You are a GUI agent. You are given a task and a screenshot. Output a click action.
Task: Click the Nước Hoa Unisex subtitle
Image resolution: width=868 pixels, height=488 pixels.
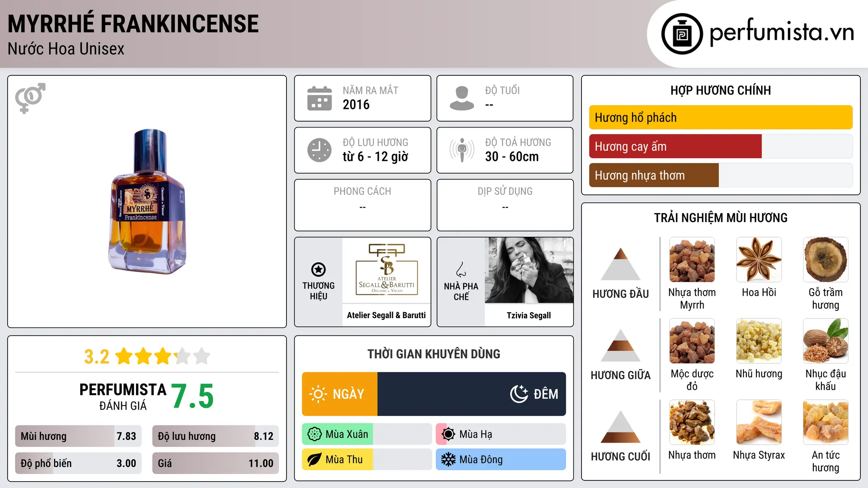tap(66, 49)
